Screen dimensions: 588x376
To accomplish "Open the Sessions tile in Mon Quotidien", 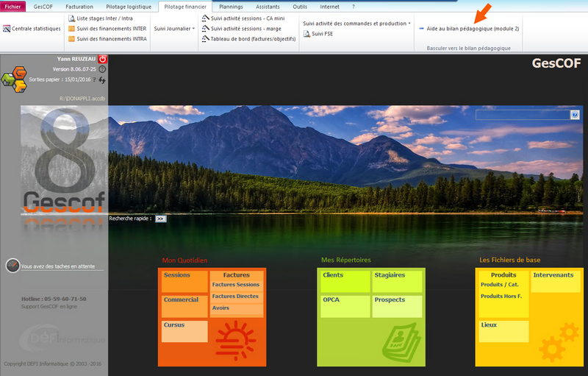I will [184, 283].
